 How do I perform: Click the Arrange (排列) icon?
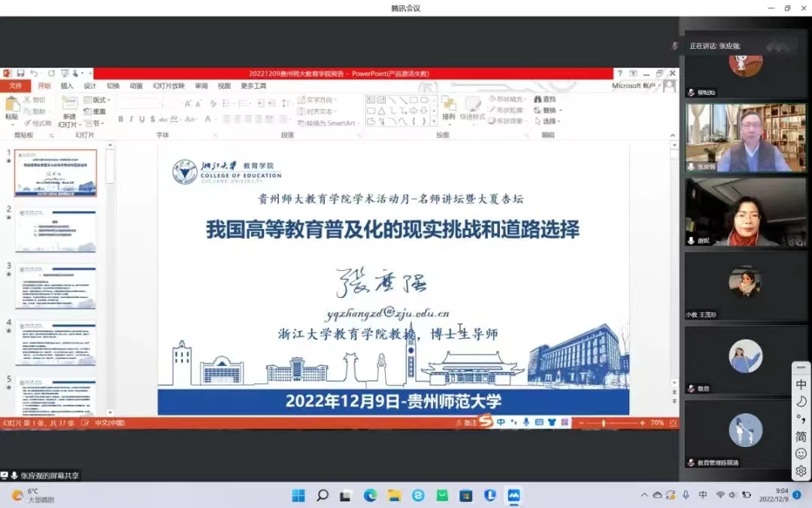tap(448, 104)
